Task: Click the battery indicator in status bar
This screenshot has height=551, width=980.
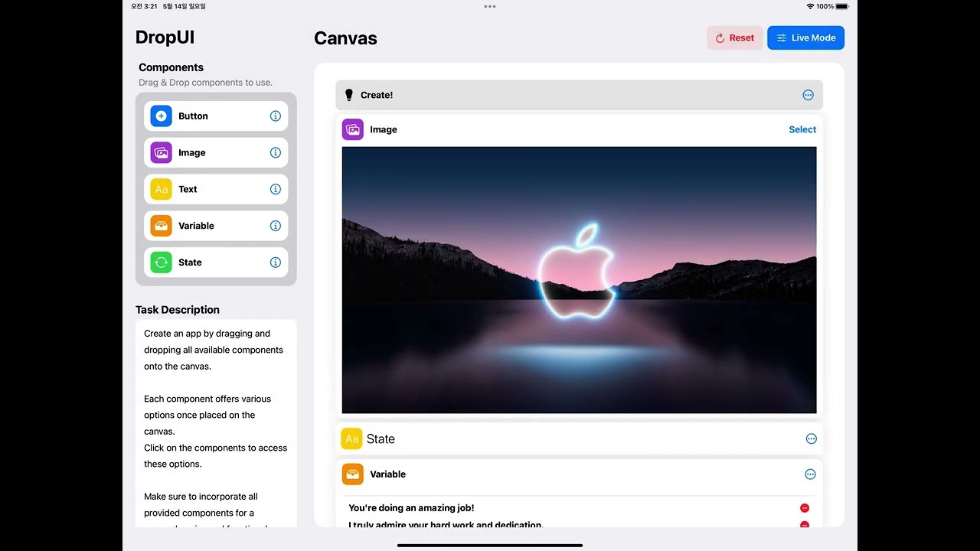Action: (842, 6)
